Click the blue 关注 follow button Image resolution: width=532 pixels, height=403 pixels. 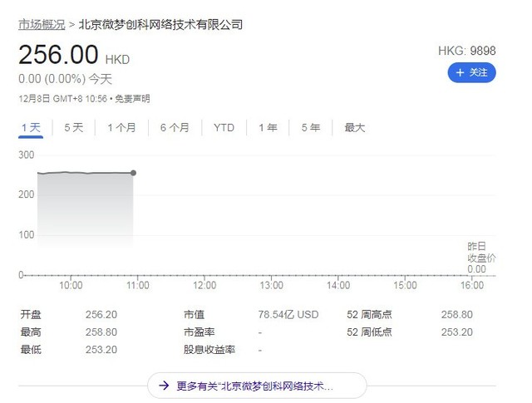pyautogui.click(x=471, y=72)
